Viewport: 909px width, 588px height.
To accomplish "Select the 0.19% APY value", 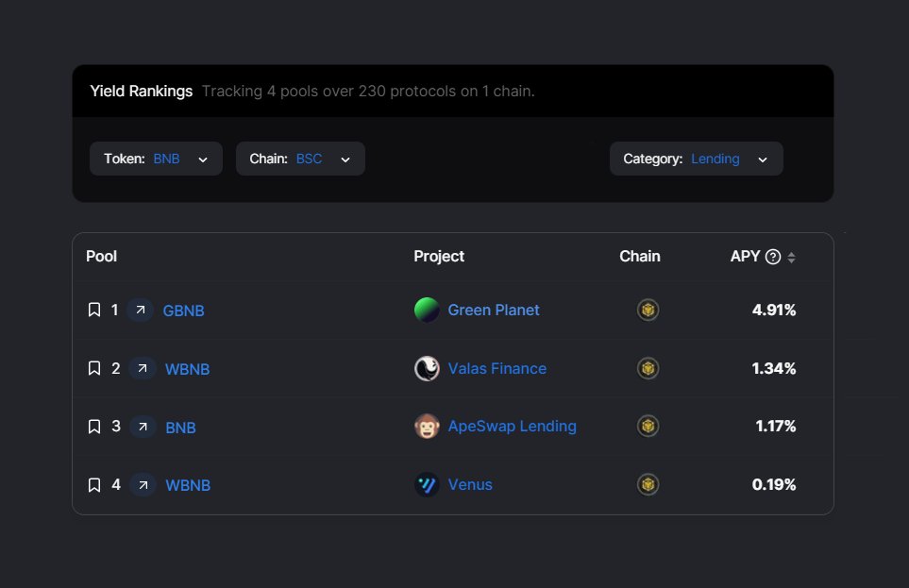I will (x=774, y=485).
